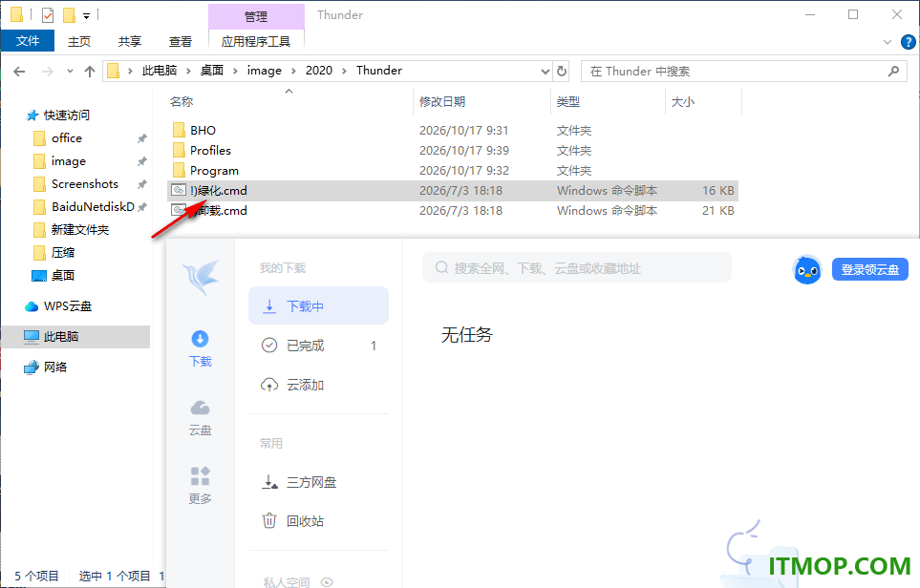The width and height of the screenshot is (920, 588).
Task: Select the 下载中 tab
Action: [318, 306]
